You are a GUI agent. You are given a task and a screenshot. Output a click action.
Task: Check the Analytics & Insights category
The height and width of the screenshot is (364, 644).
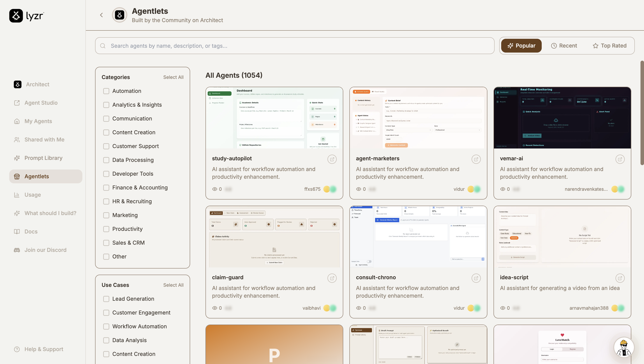coord(106,105)
